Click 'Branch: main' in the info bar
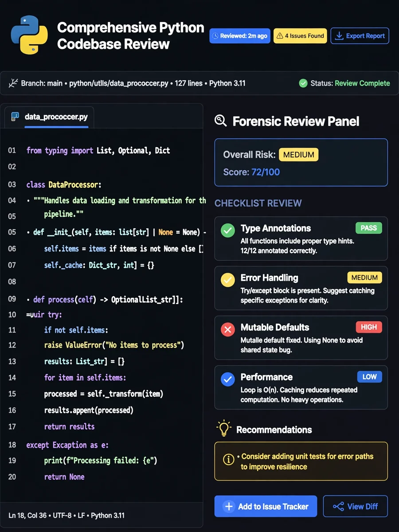Viewport: 399px width, 532px height. (x=42, y=83)
